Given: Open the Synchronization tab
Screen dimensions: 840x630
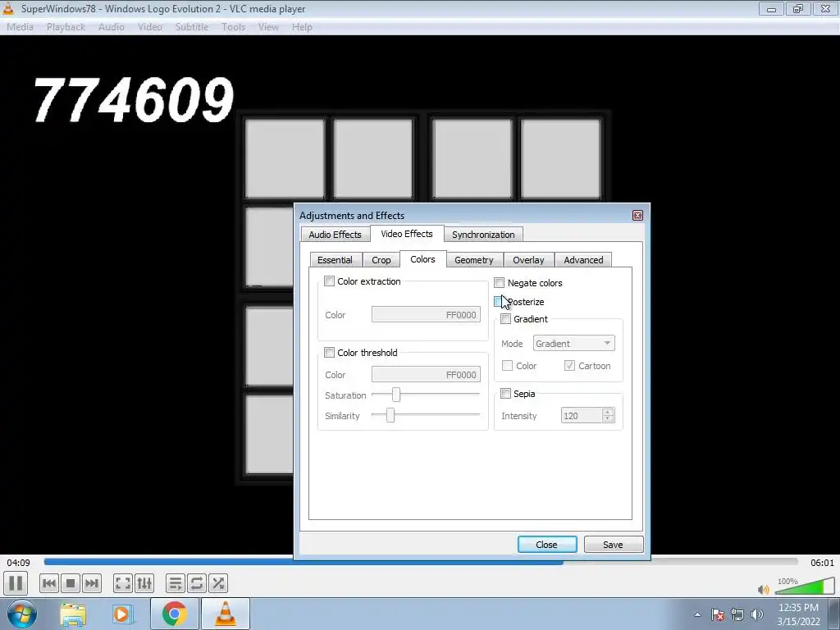Looking at the screenshot, I should [483, 235].
